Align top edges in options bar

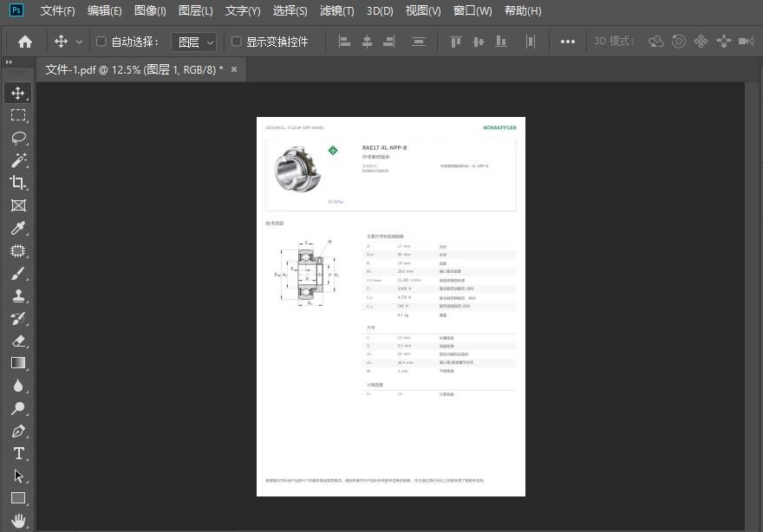coord(456,42)
